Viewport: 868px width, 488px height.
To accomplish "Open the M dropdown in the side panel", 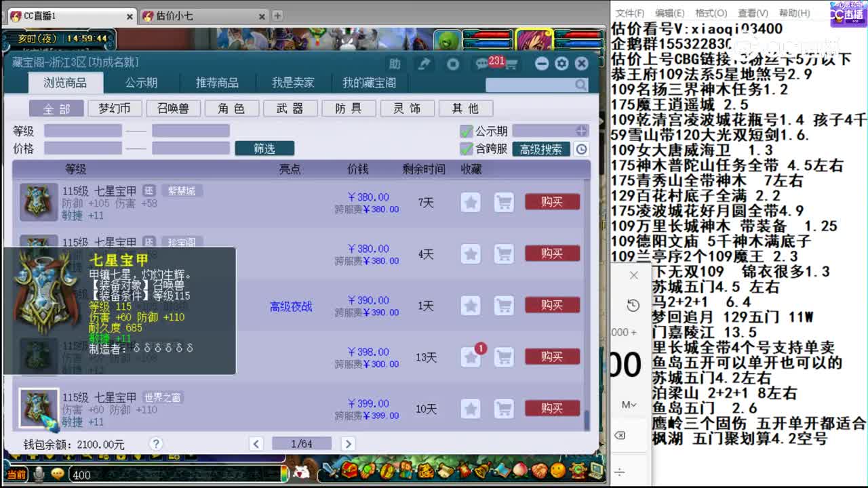I will (x=629, y=405).
